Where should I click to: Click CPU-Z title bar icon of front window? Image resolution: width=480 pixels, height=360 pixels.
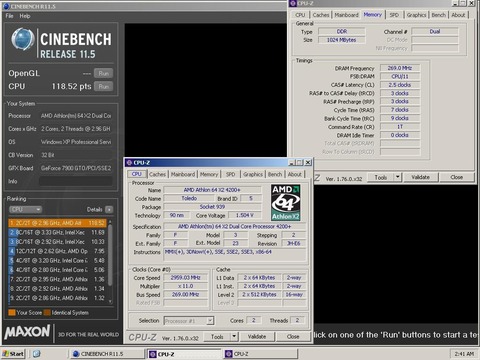129,163
